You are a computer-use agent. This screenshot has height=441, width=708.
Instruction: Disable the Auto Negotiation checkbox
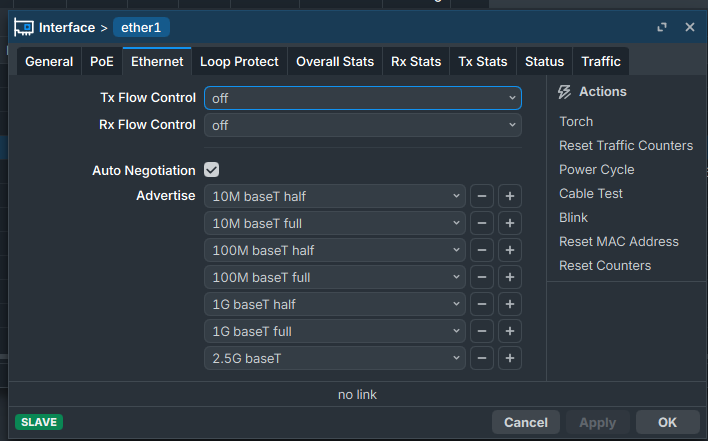click(211, 170)
